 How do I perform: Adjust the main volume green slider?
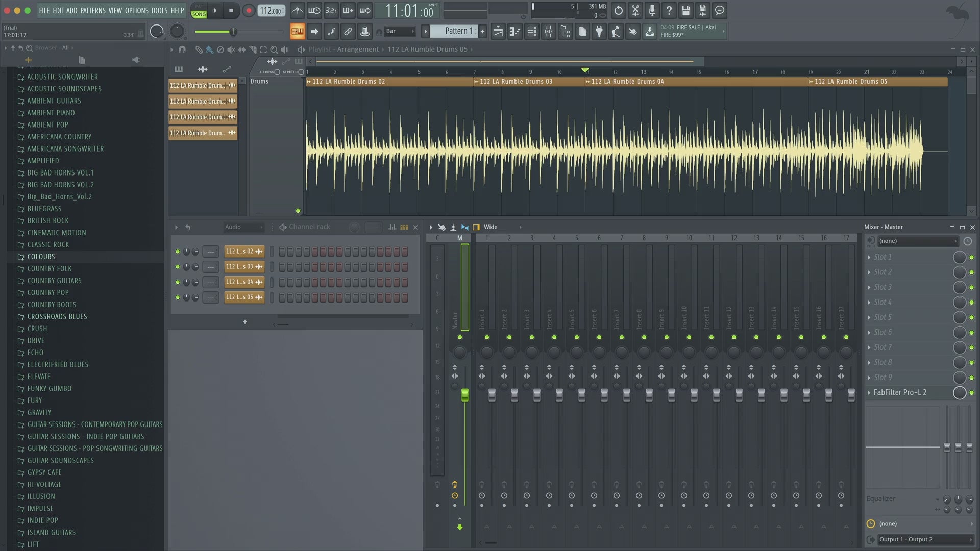point(234,32)
